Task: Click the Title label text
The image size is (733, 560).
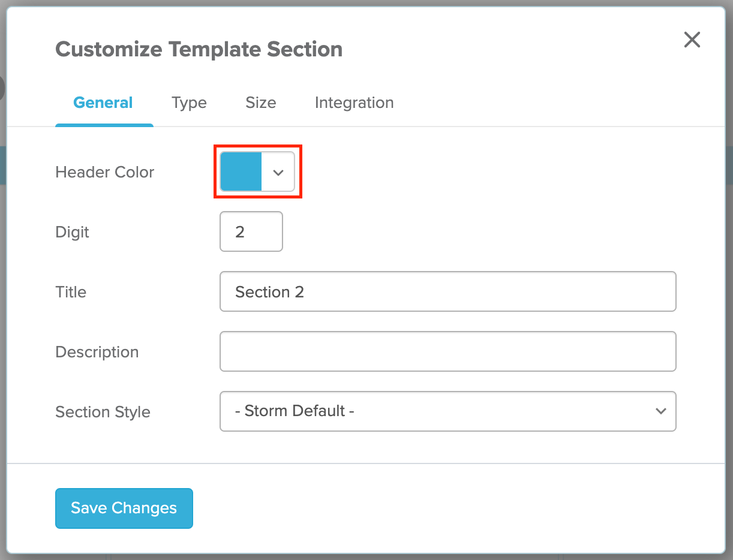Action: (71, 292)
